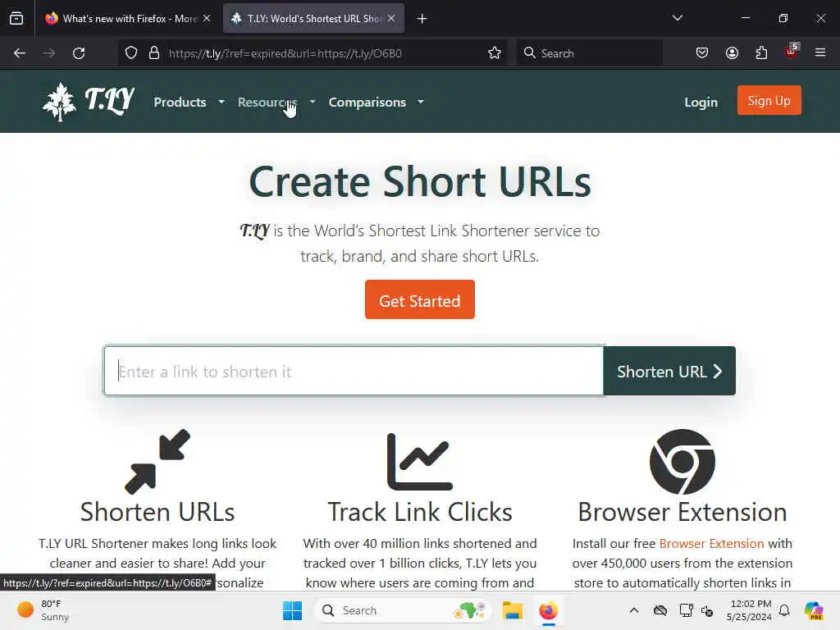Focus the Enter a link to shorten field
This screenshot has height=630, width=840.
pyautogui.click(x=354, y=372)
